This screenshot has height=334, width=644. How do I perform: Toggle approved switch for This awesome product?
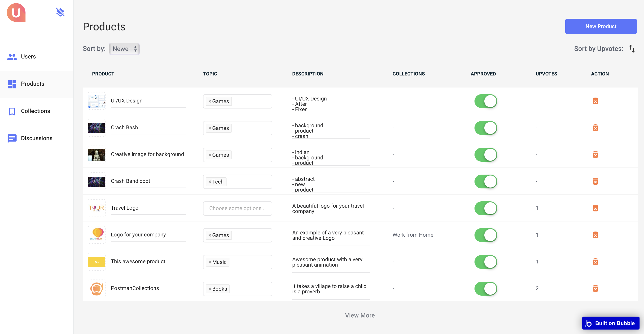[485, 262]
